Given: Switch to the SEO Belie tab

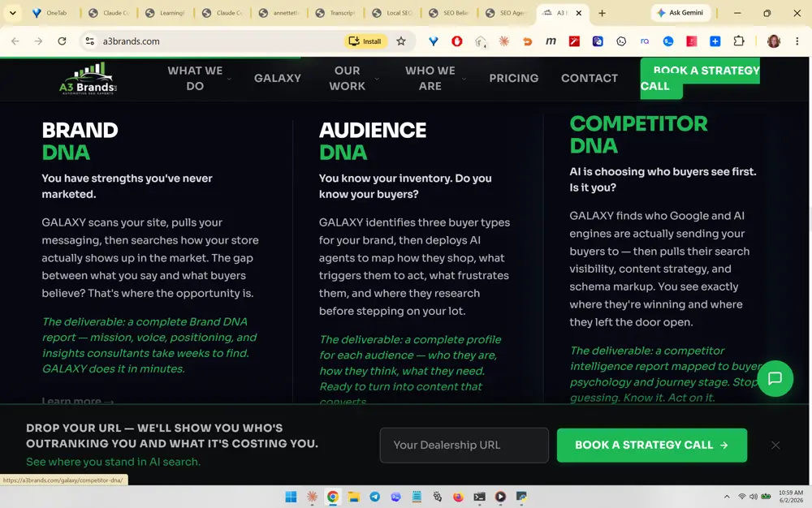Looking at the screenshot, I should coord(450,13).
